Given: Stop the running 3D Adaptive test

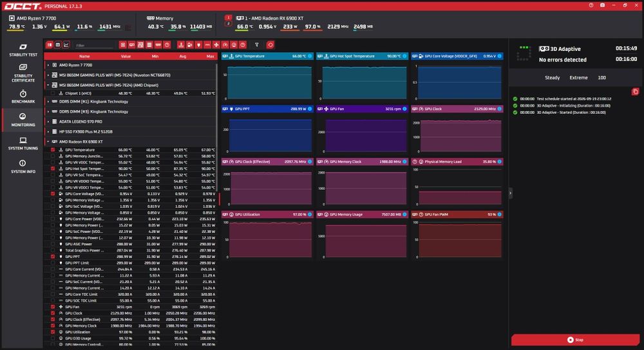Looking at the screenshot, I should [x=575, y=340].
